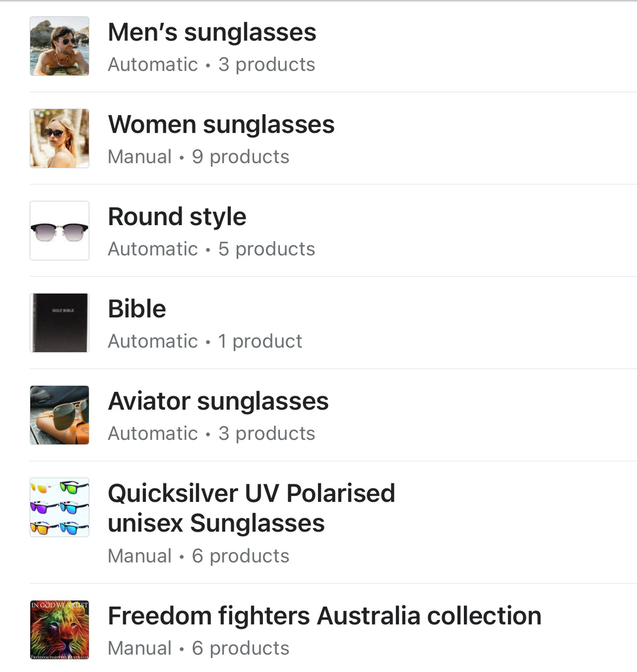The image size is (637, 672).
Task: Select the Round style collection title
Action: (x=177, y=217)
